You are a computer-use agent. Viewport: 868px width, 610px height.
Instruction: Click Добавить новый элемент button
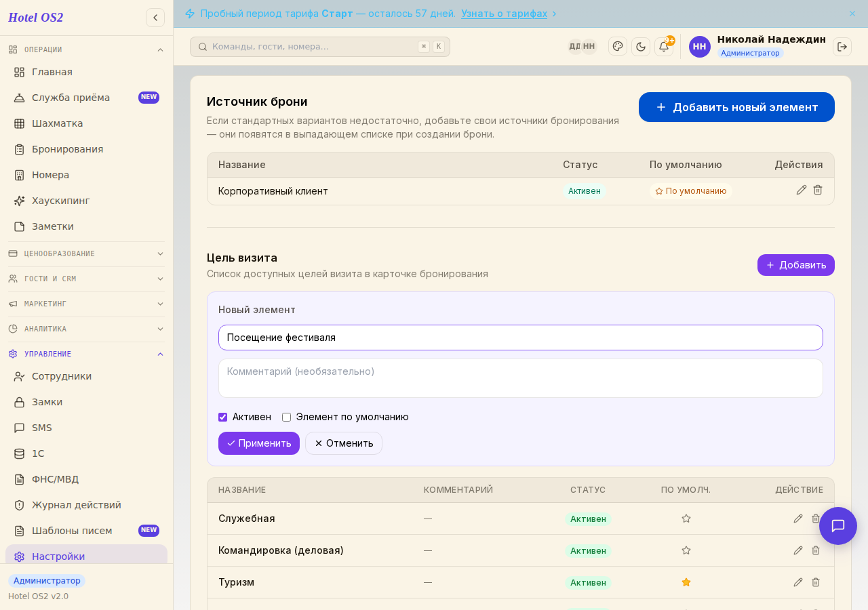pos(736,107)
